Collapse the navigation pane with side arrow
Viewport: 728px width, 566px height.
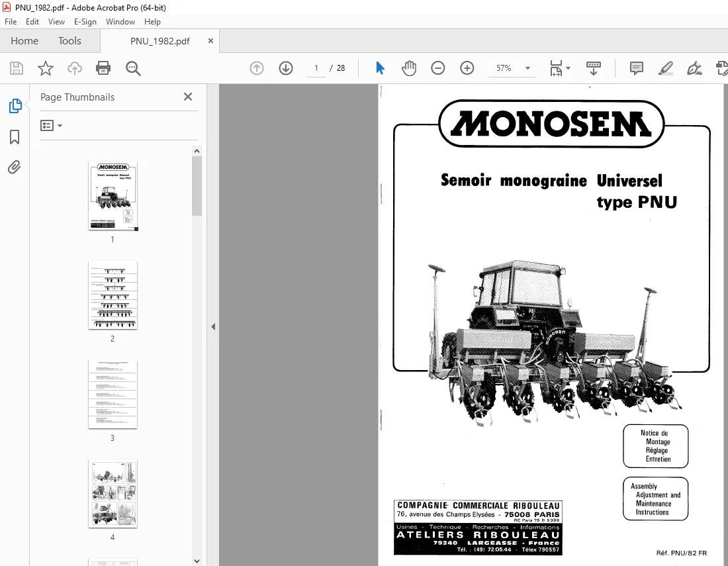click(213, 326)
